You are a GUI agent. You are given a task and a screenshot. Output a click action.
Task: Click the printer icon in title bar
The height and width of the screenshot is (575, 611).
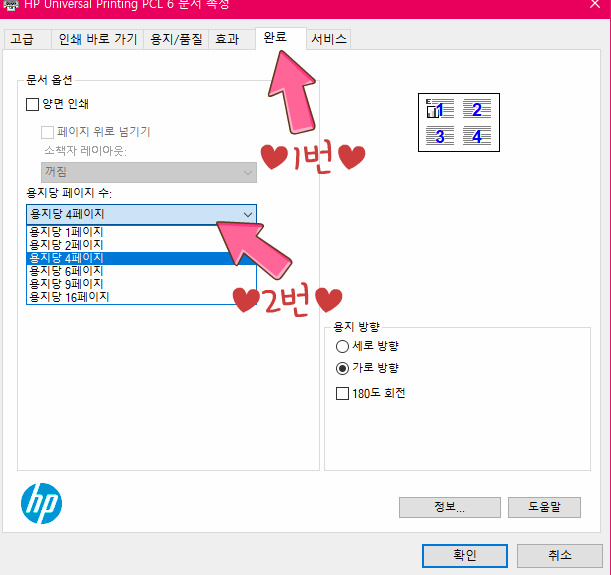click(11, 5)
